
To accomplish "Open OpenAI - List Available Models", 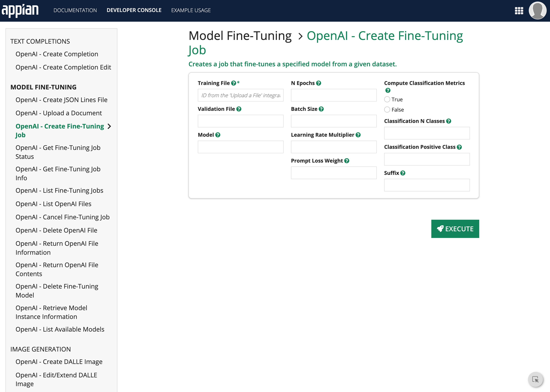I will coord(60,329).
